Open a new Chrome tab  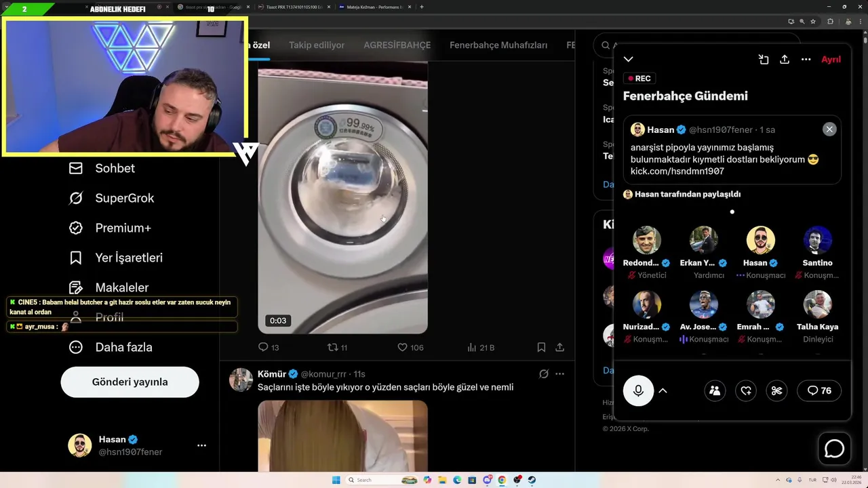422,7
